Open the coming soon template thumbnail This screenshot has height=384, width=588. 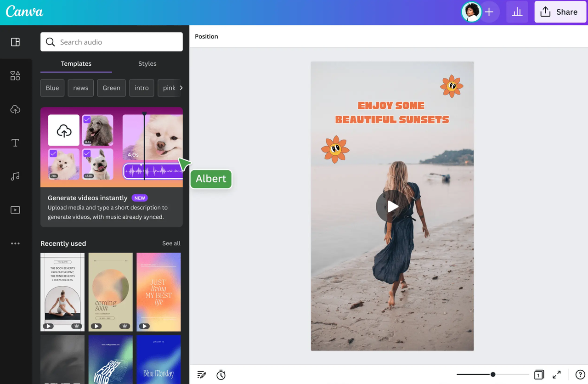tap(111, 292)
